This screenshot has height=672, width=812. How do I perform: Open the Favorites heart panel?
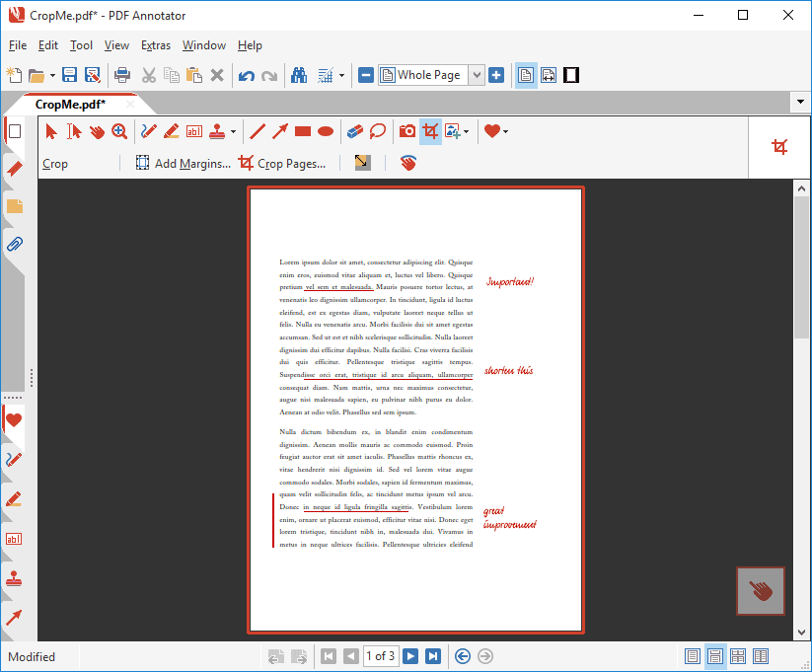(x=13, y=420)
